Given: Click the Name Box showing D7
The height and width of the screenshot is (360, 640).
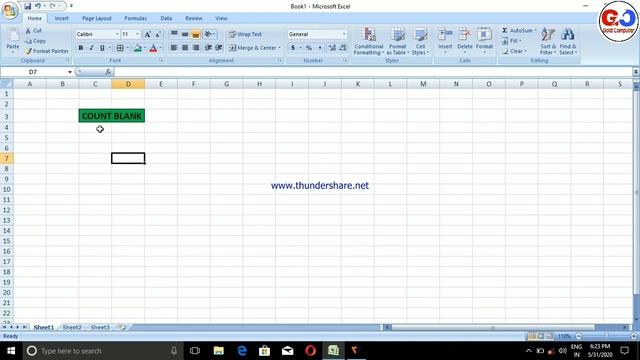Looking at the screenshot, I should (x=33, y=72).
